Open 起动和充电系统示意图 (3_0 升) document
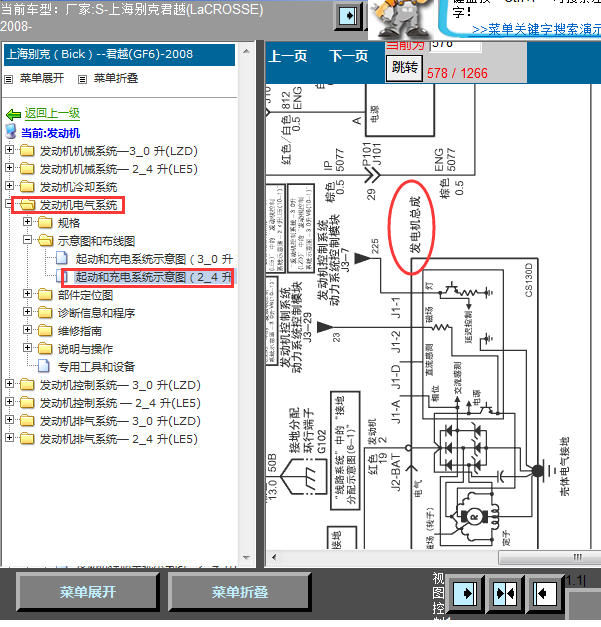The width and height of the screenshot is (601, 627). pyautogui.click(x=156, y=259)
